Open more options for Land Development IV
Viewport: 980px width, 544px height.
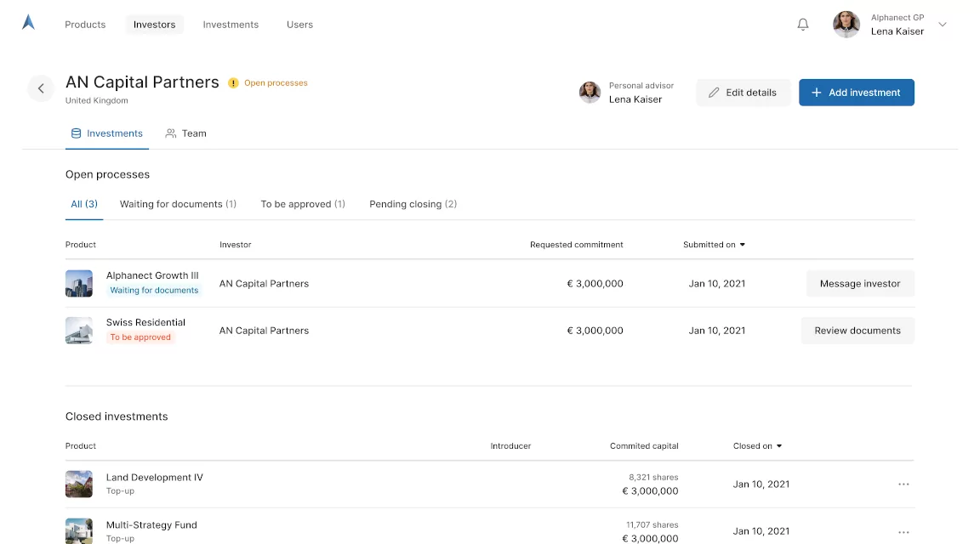click(903, 484)
